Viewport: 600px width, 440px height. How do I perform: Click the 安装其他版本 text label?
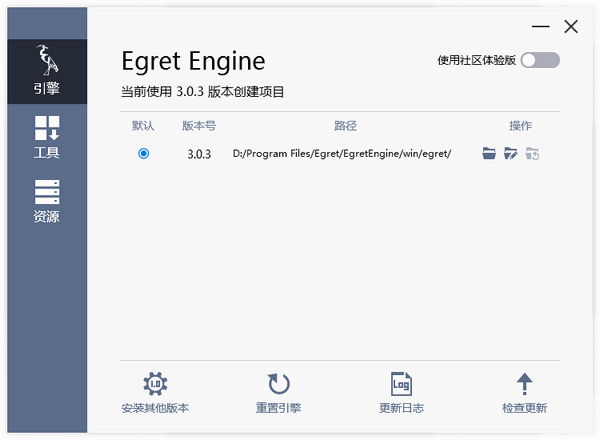[x=155, y=409]
